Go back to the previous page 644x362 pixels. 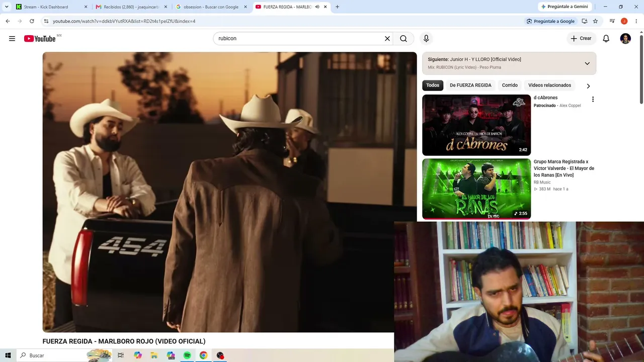(8, 21)
